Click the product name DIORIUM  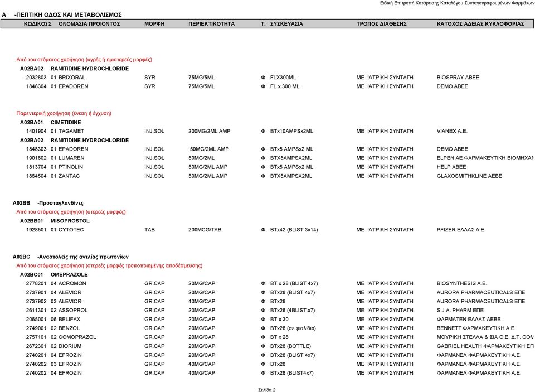point(70,346)
